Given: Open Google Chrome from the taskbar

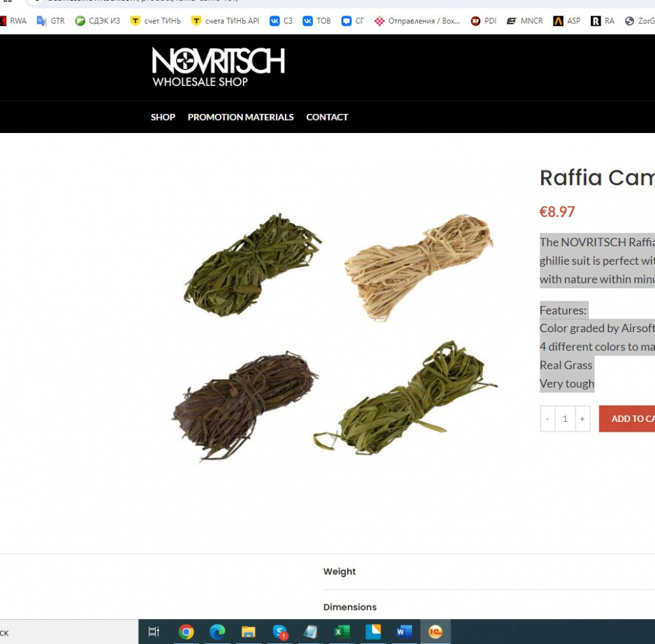Looking at the screenshot, I should click(187, 632).
